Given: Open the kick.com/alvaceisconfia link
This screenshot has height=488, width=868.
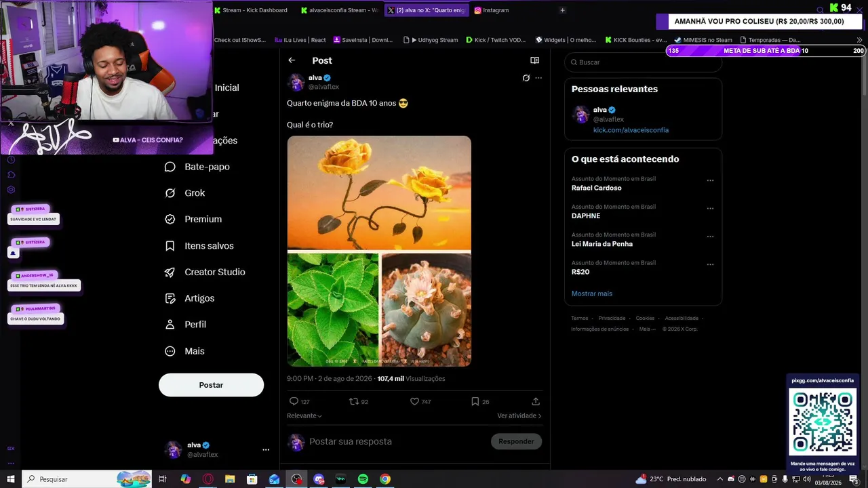Looking at the screenshot, I should pos(631,130).
